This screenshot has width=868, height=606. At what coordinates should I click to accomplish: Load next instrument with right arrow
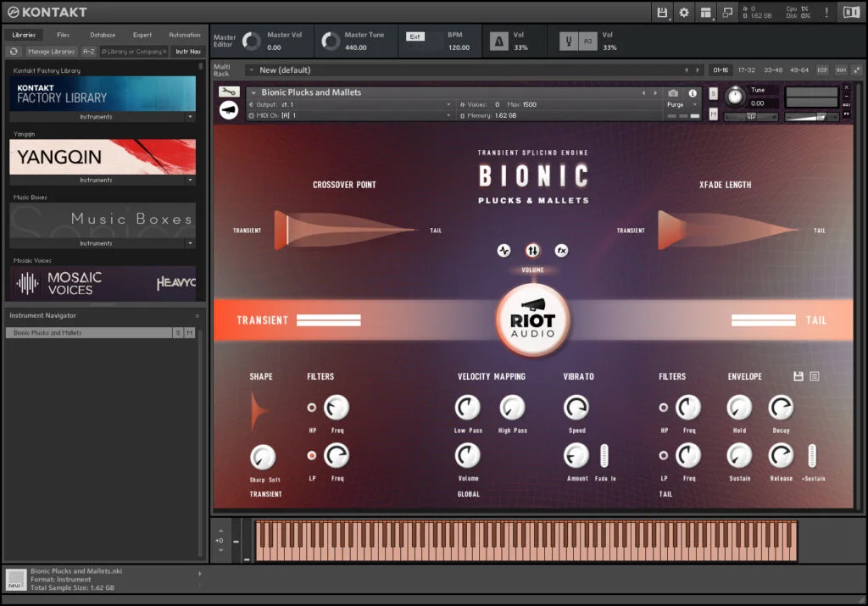point(655,93)
